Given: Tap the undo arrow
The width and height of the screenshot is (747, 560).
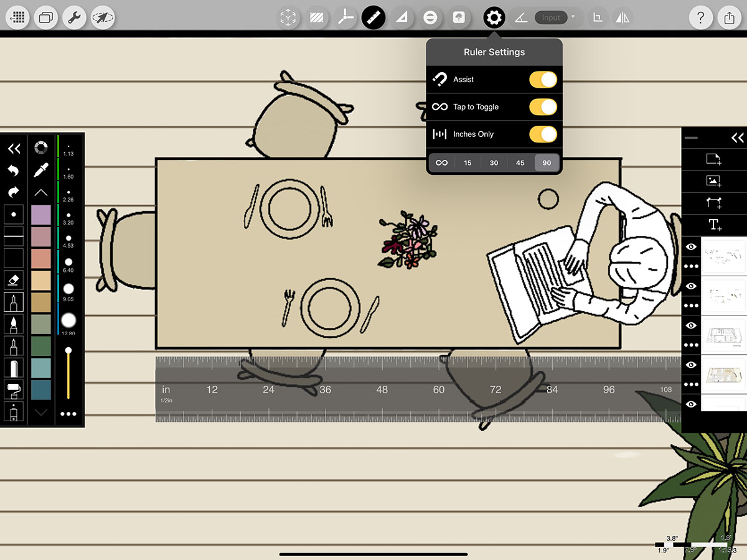Looking at the screenshot, I should point(14,170).
